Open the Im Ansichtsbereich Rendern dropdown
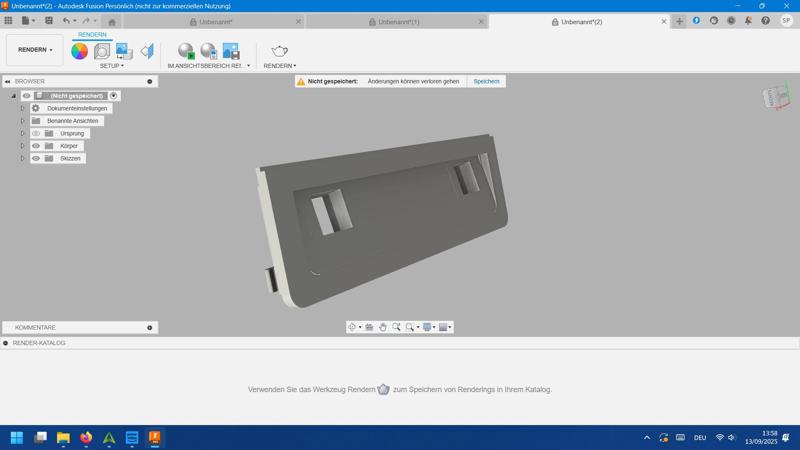The height and width of the screenshot is (450, 800). 209,66
